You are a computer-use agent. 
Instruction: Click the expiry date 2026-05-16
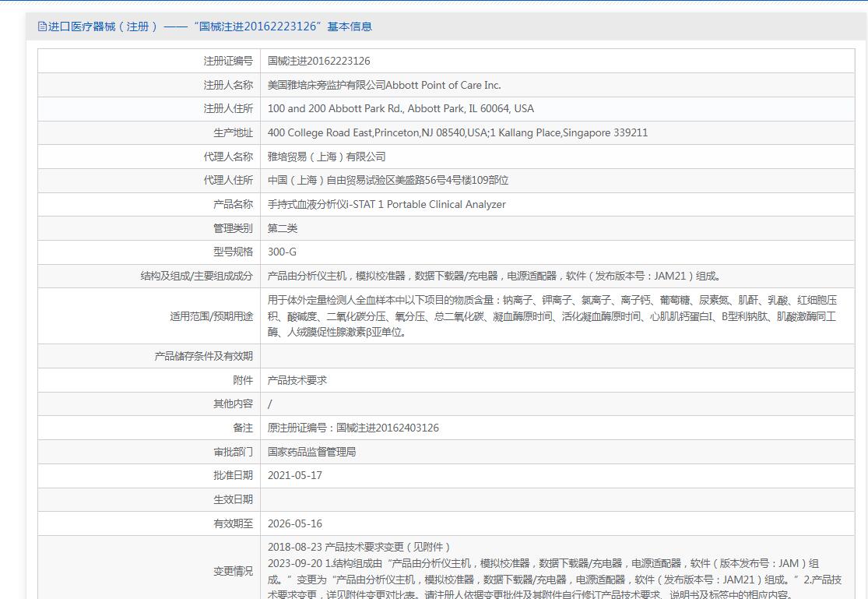click(294, 523)
